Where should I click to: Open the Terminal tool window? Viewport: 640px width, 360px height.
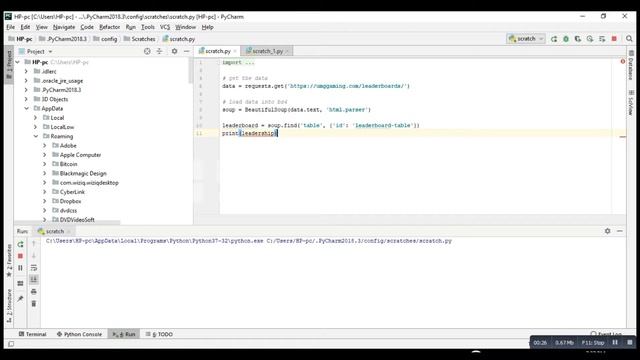[33, 334]
